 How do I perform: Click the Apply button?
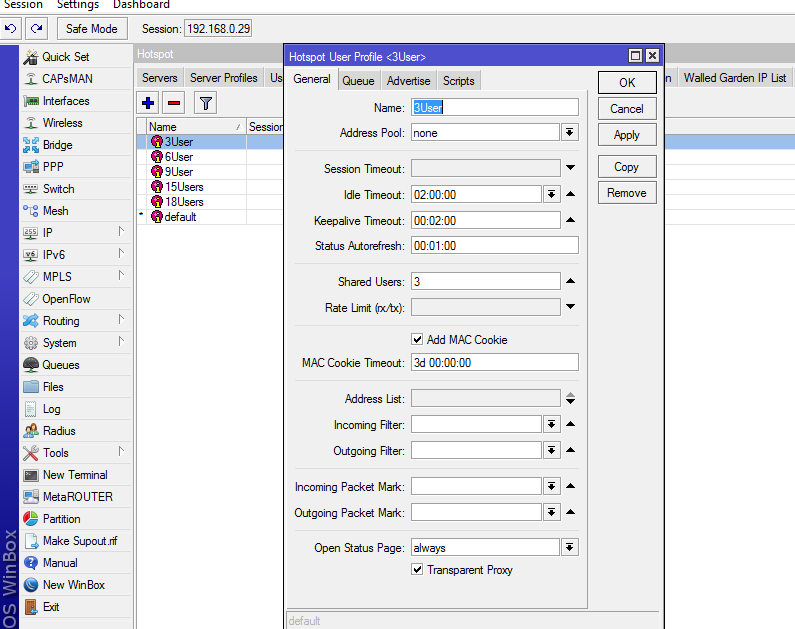[x=627, y=135]
